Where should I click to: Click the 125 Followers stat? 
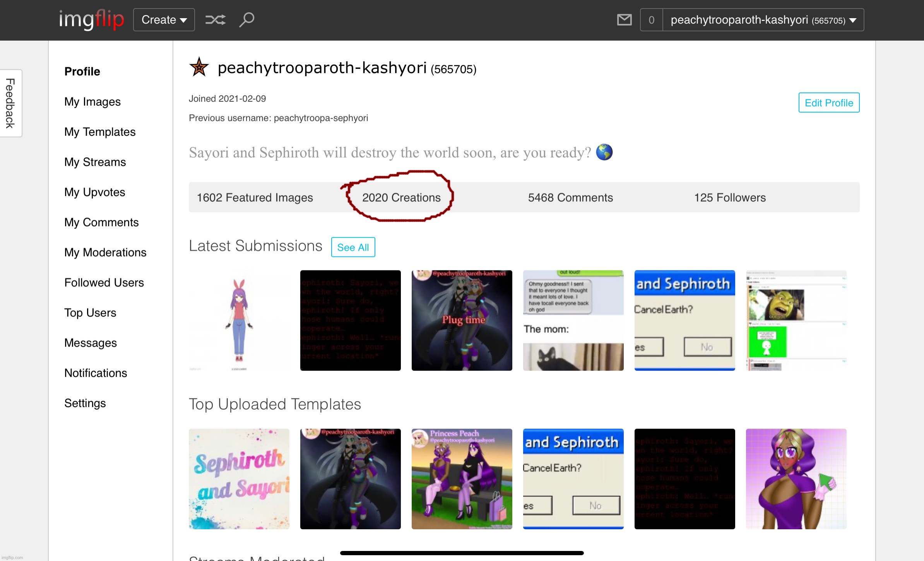[730, 198]
